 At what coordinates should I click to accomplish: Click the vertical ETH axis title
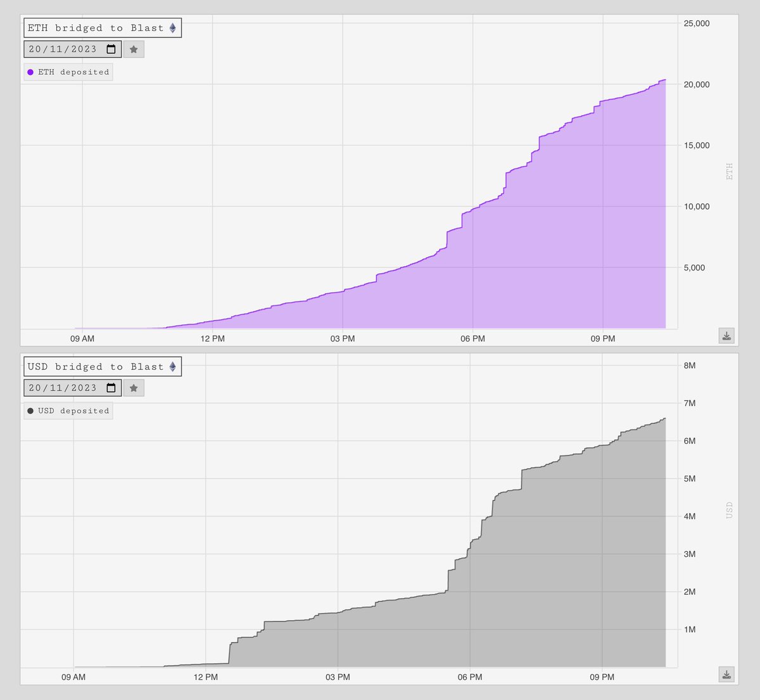pos(730,172)
